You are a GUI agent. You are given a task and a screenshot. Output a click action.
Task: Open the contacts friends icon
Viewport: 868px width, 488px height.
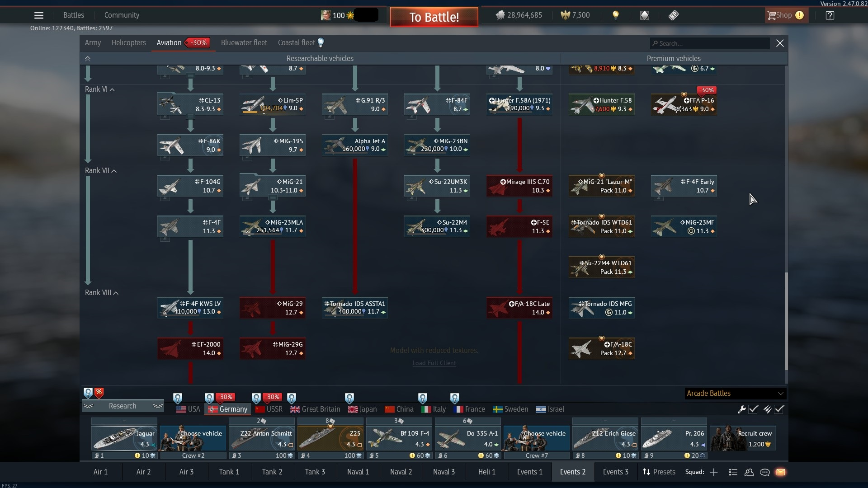tap(749, 472)
